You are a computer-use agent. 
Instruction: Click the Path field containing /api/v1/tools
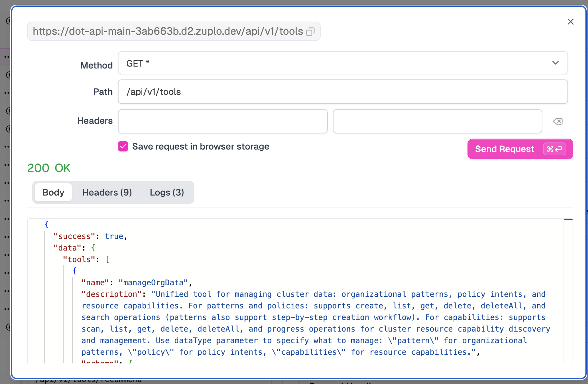tap(343, 92)
